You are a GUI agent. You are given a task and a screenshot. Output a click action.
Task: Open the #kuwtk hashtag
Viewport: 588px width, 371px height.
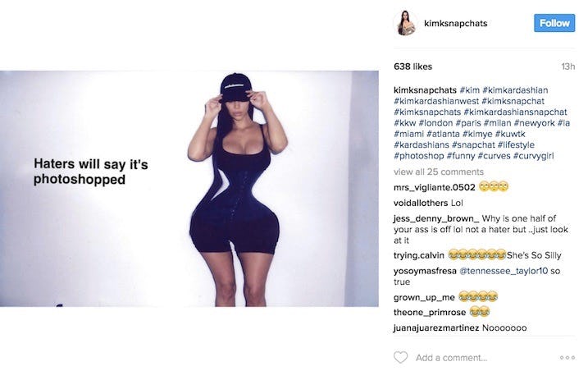pos(510,134)
